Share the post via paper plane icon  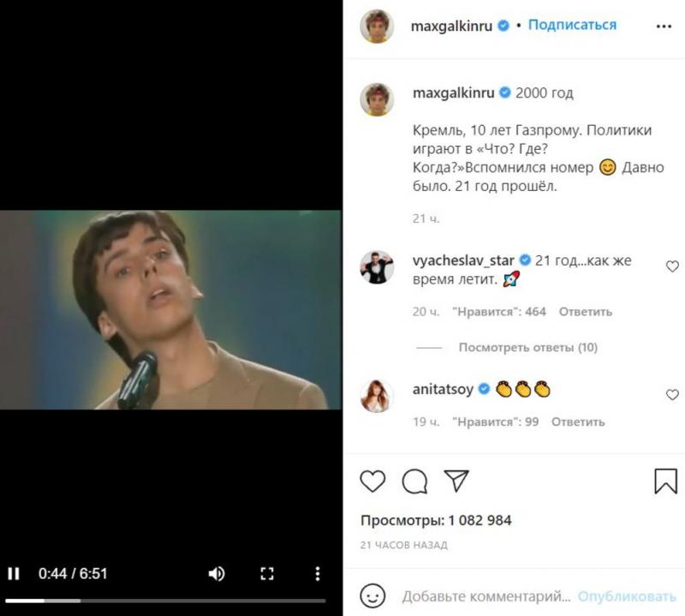click(456, 481)
